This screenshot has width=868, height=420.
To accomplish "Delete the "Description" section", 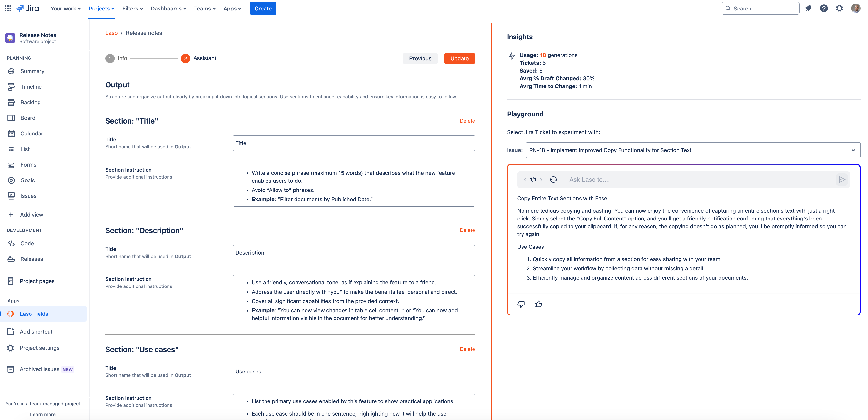I will pyautogui.click(x=467, y=230).
